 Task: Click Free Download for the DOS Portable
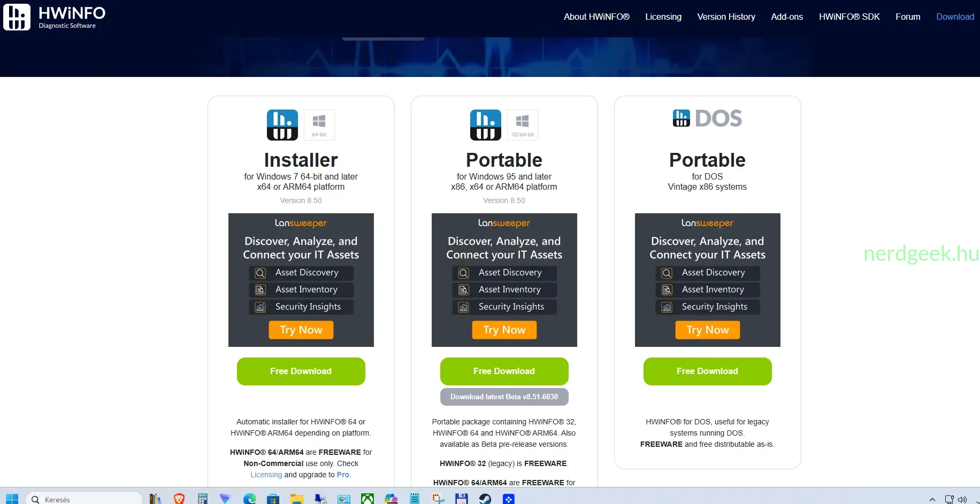coord(708,371)
